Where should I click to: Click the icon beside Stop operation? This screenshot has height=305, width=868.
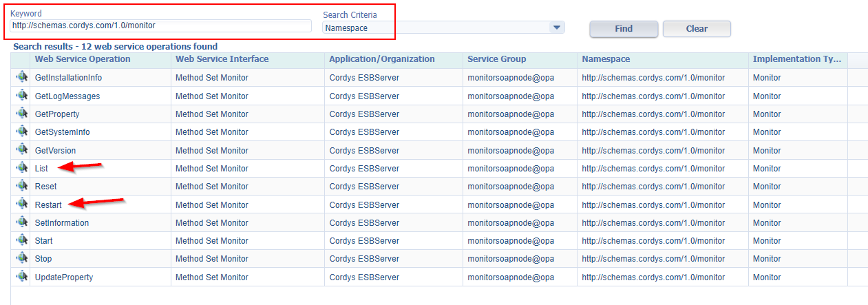click(x=21, y=259)
